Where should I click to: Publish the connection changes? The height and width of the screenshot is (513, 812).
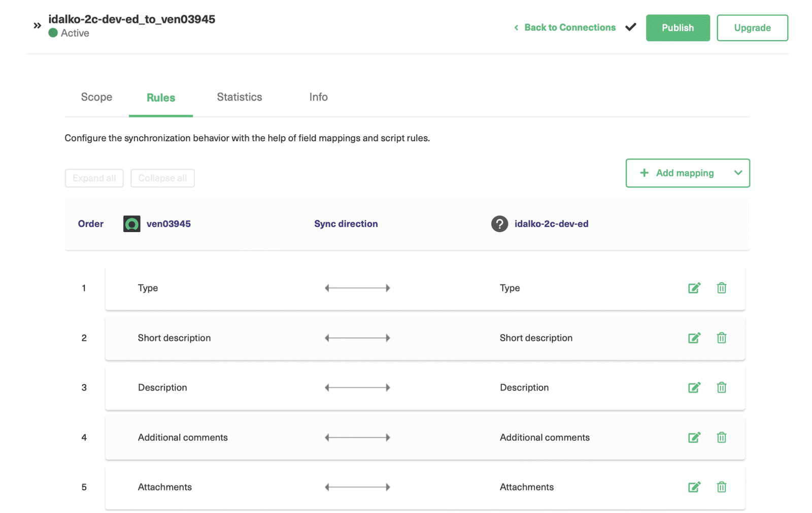tap(678, 28)
